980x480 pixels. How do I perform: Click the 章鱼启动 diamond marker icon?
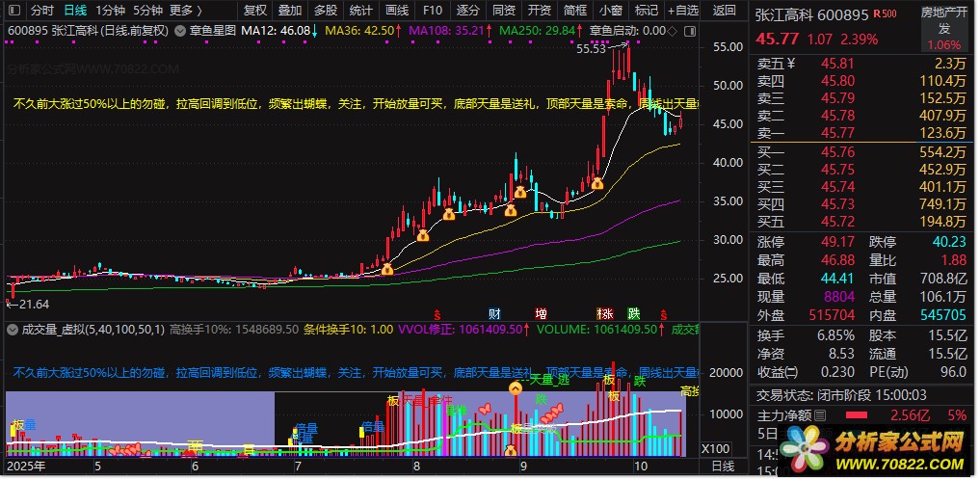[x=673, y=31]
